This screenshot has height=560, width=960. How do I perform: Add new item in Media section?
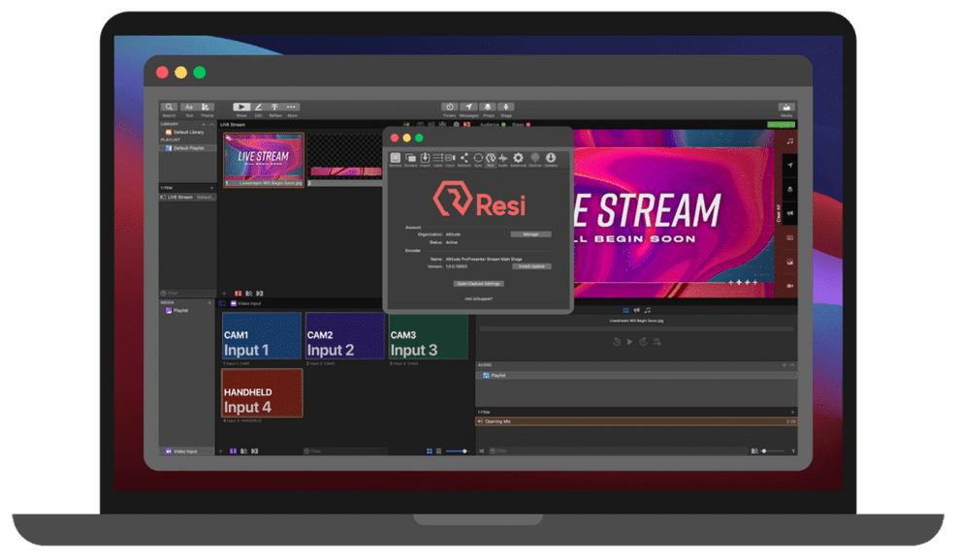tap(209, 303)
